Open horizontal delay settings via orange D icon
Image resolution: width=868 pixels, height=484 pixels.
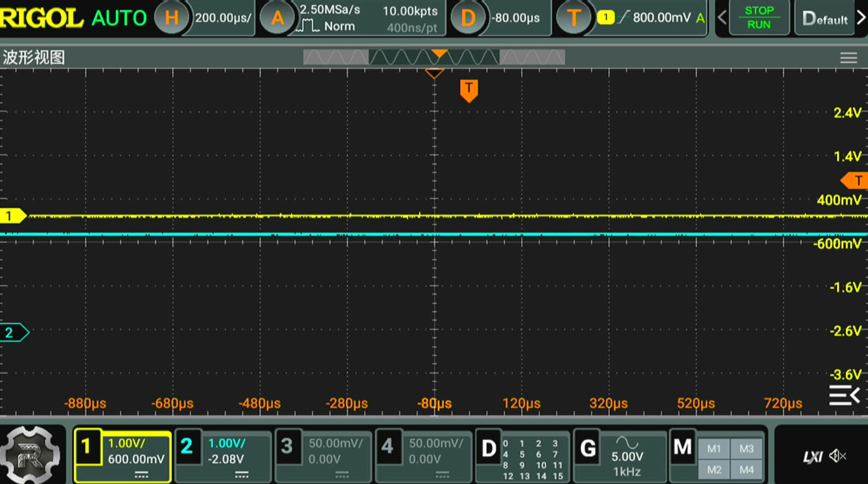click(469, 17)
